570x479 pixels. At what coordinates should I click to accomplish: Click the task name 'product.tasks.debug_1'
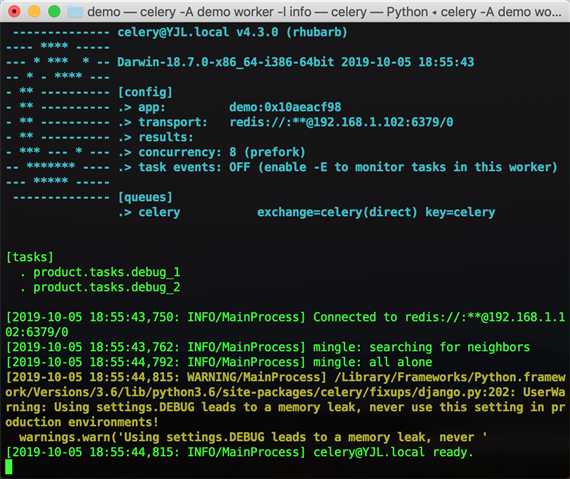pos(107,272)
